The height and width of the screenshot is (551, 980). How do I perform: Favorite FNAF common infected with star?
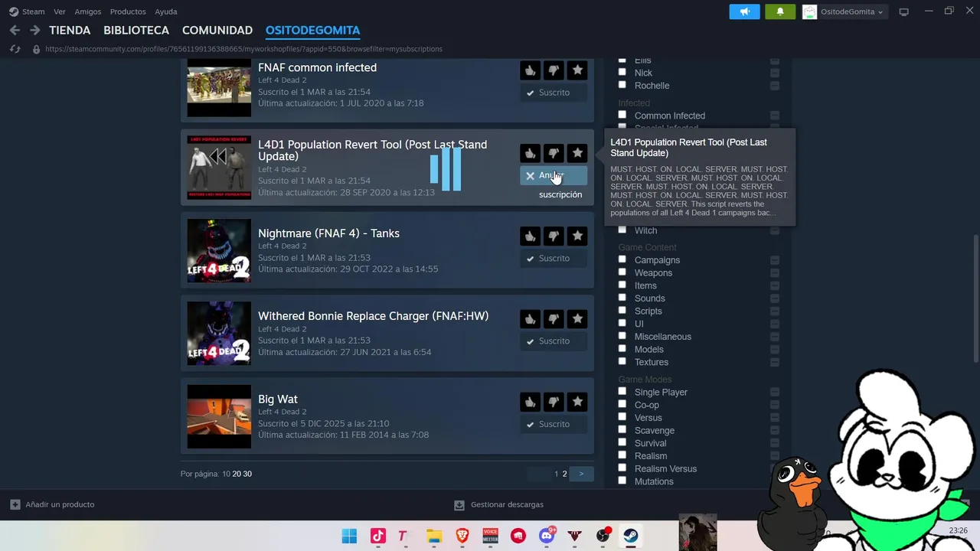[x=577, y=70]
